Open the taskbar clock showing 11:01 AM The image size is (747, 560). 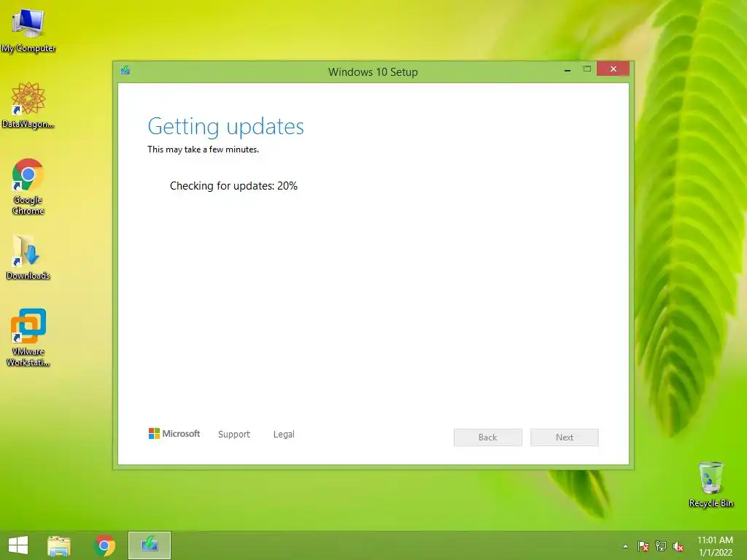click(x=715, y=546)
